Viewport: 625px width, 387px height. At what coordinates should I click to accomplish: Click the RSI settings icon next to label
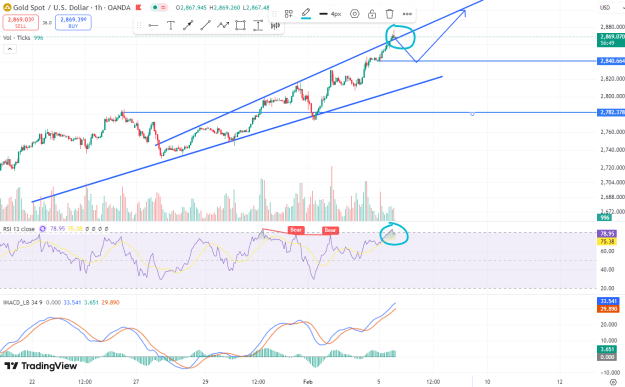[x=43, y=229]
